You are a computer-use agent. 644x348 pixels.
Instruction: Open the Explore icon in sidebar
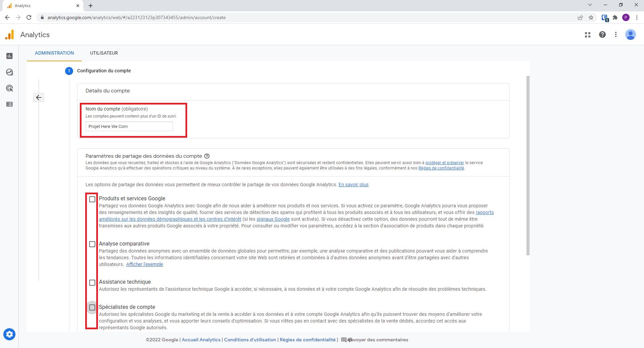click(x=9, y=72)
